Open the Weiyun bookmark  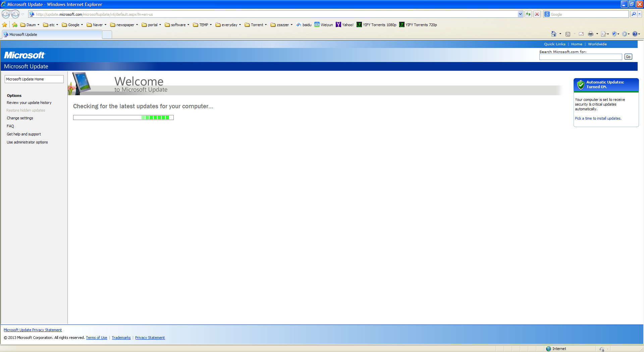[x=324, y=25]
